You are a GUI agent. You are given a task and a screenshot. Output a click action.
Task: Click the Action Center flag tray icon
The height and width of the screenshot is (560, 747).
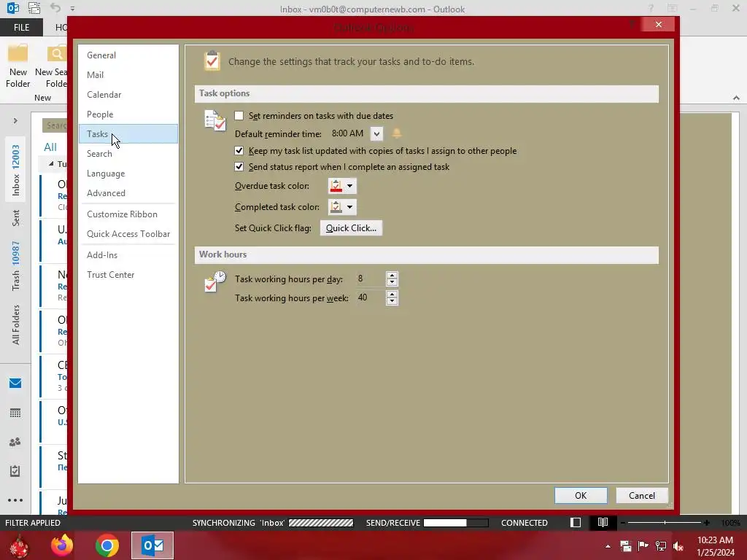(x=643, y=546)
